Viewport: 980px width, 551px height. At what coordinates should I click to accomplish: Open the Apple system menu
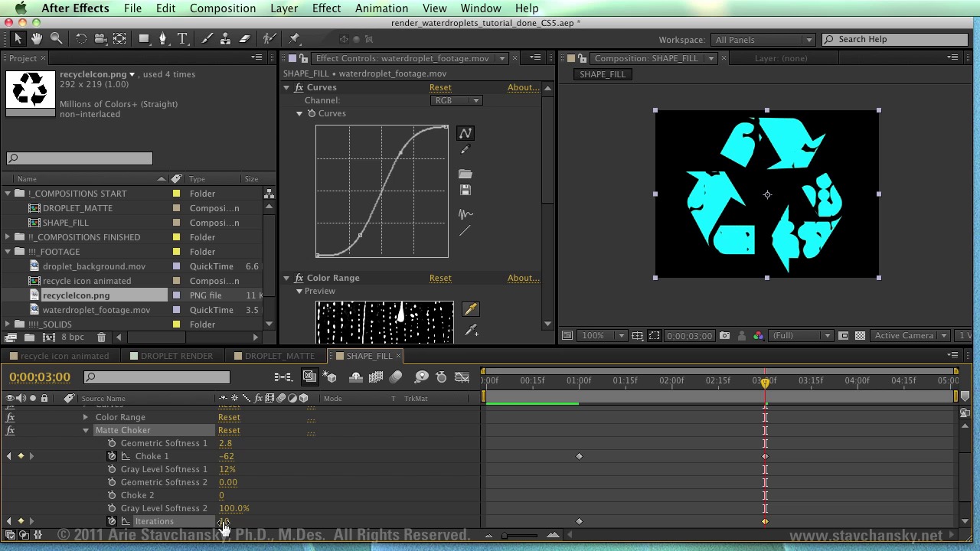coord(20,8)
